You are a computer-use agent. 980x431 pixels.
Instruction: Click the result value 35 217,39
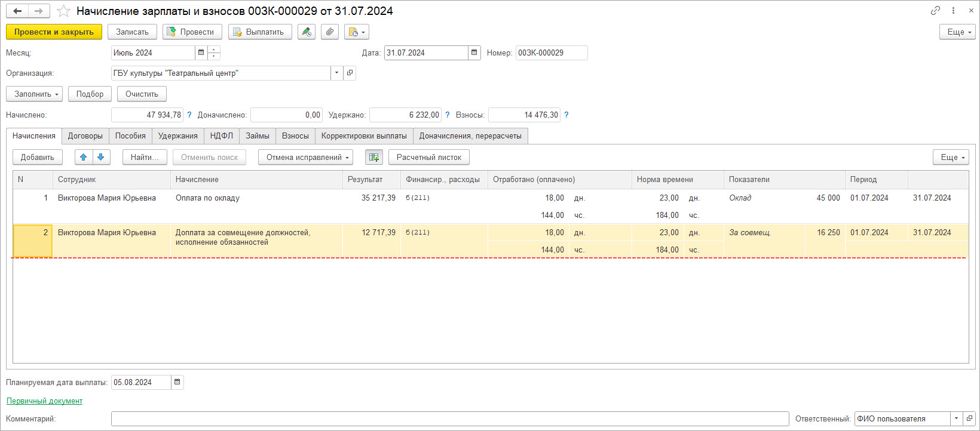378,198
